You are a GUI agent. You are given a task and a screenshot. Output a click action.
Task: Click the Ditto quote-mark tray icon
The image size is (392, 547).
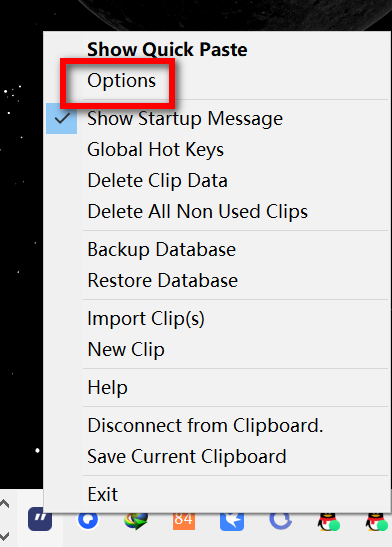(40, 519)
